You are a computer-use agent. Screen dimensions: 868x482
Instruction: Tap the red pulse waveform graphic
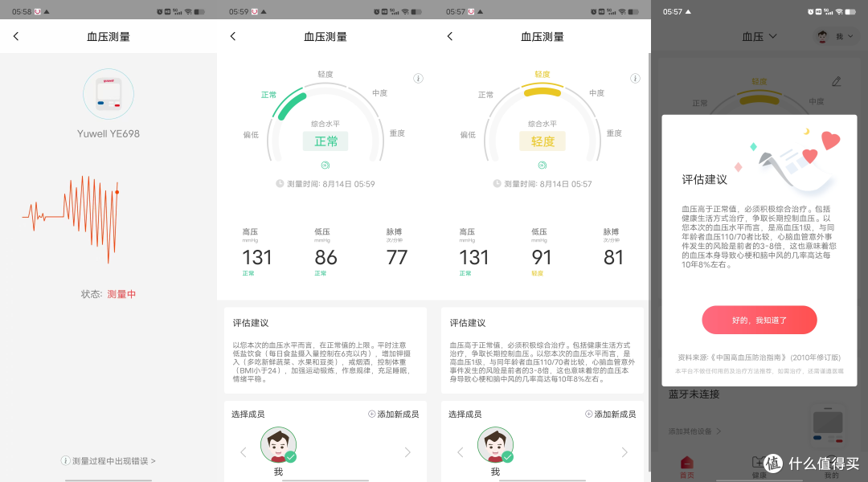click(x=70, y=219)
